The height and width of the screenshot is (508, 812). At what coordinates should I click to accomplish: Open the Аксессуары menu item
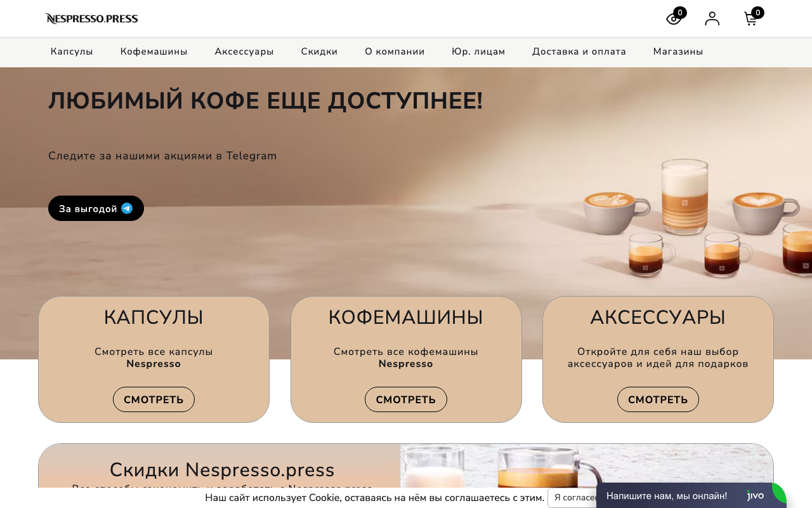point(244,52)
